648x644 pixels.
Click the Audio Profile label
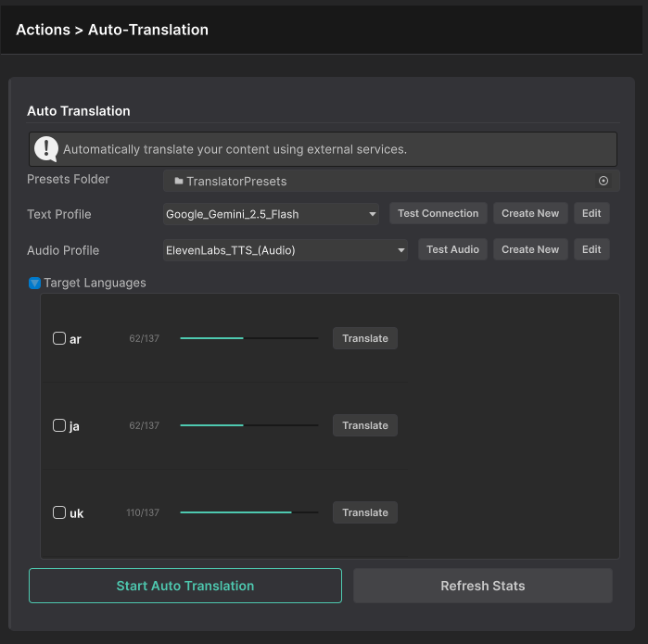click(63, 250)
